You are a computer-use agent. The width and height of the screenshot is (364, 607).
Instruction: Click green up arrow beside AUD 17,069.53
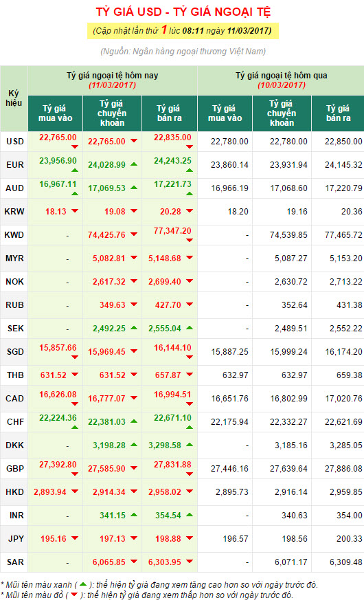click(x=134, y=188)
